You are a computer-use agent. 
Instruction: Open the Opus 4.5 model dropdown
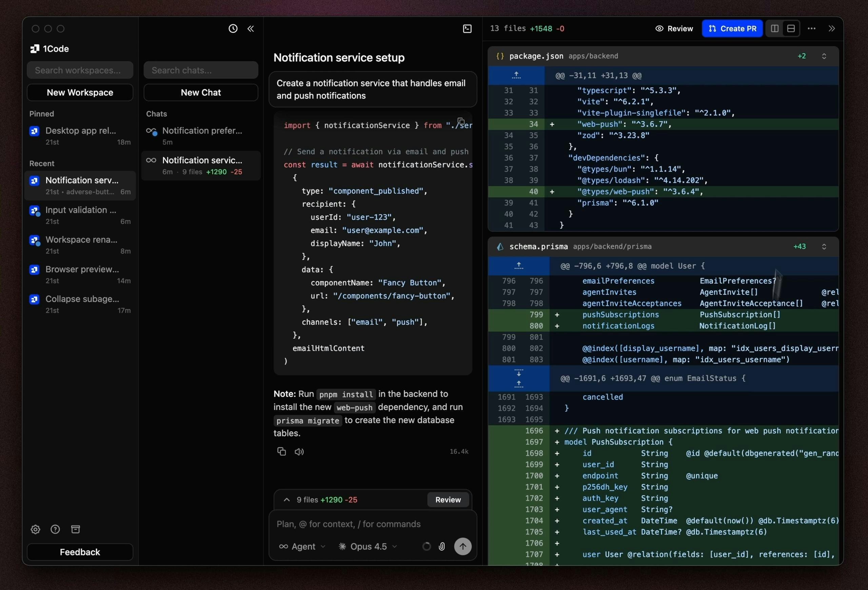pyautogui.click(x=367, y=546)
